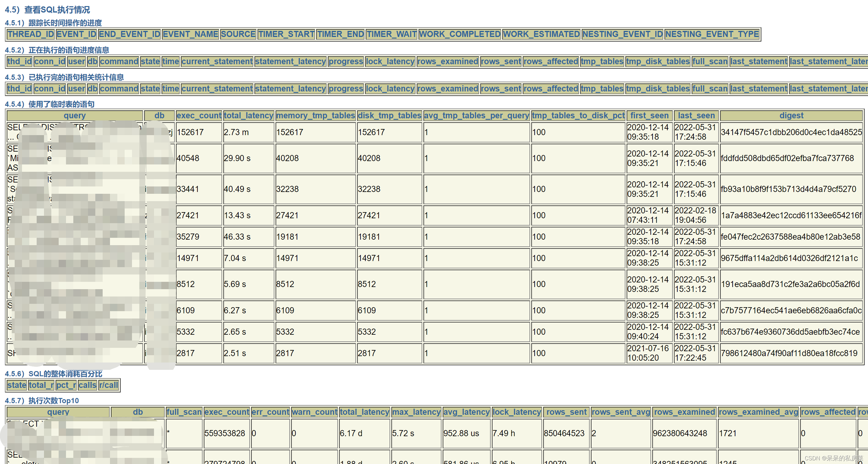Click the heading 4.5) 查看SQL执行情况

pyautogui.click(x=47, y=9)
